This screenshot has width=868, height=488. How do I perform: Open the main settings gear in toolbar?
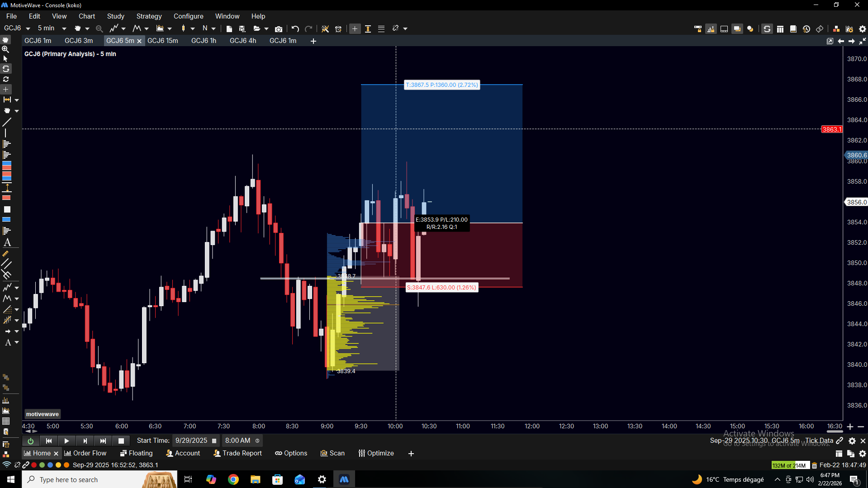(863, 29)
